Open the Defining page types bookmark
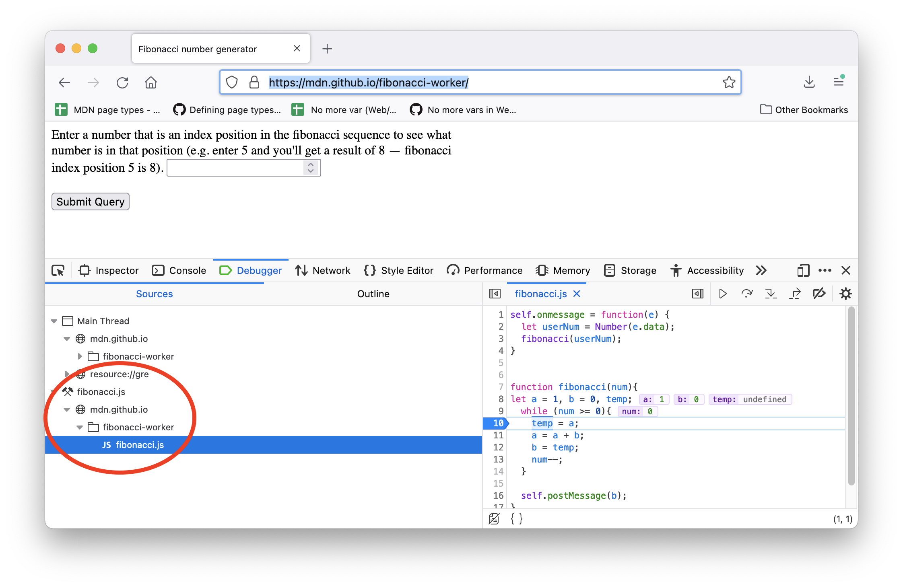The width and height of the screenshot is (903, 588). (x=227, y=109)
